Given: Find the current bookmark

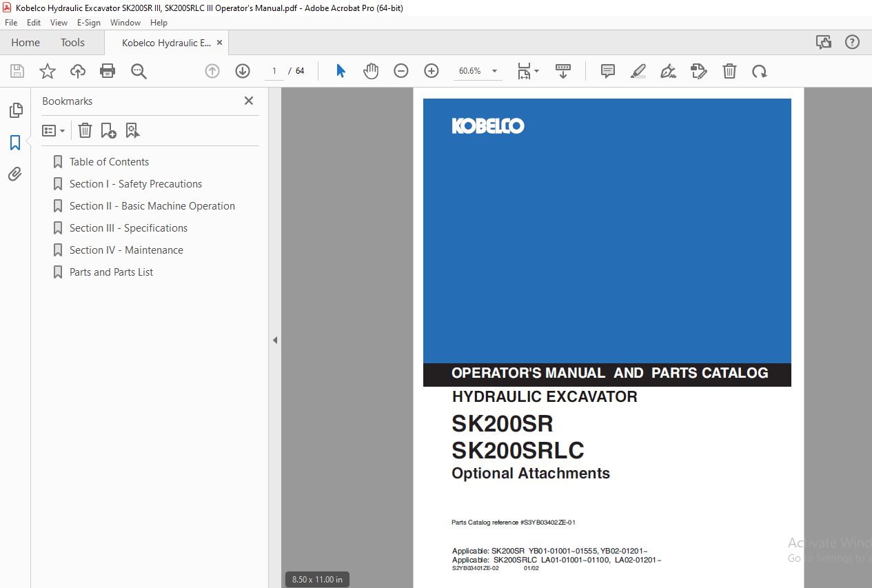Looking at the screenshot, I should pos(133,130).
